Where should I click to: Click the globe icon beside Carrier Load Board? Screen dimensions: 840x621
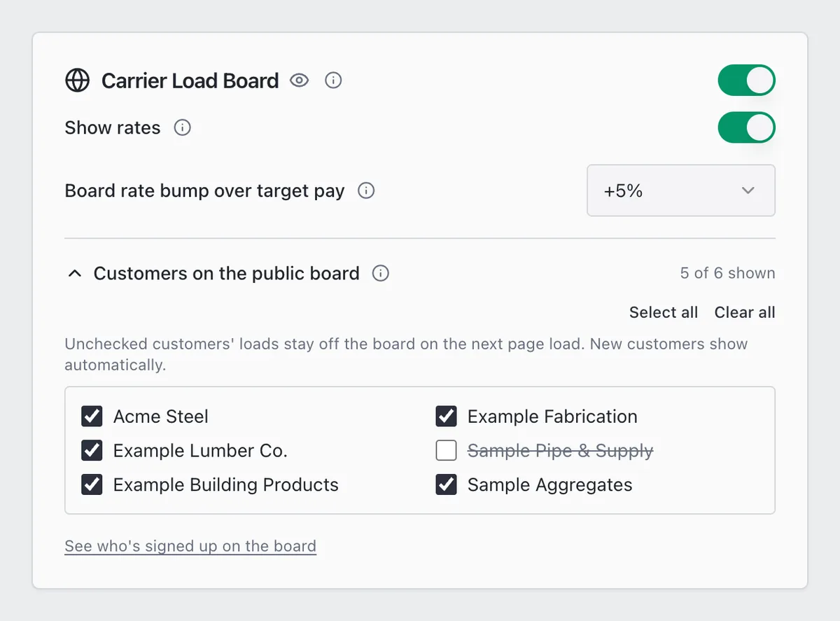(x=77, y=81)
